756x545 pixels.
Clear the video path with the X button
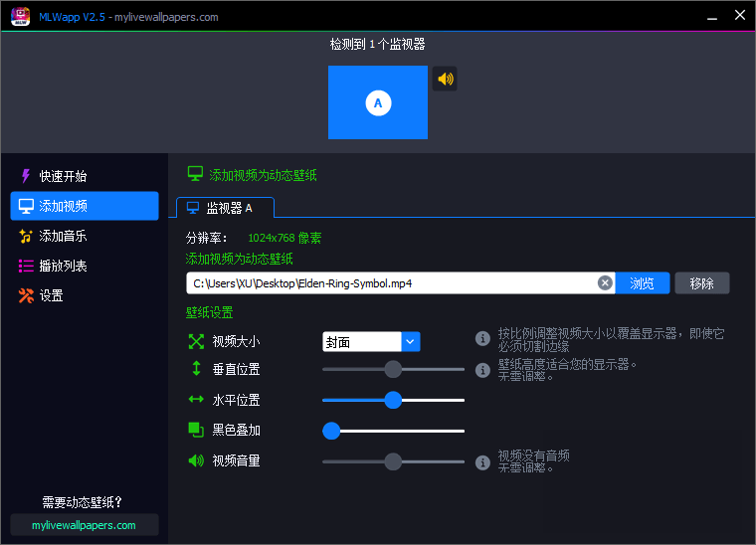[605, 282]
